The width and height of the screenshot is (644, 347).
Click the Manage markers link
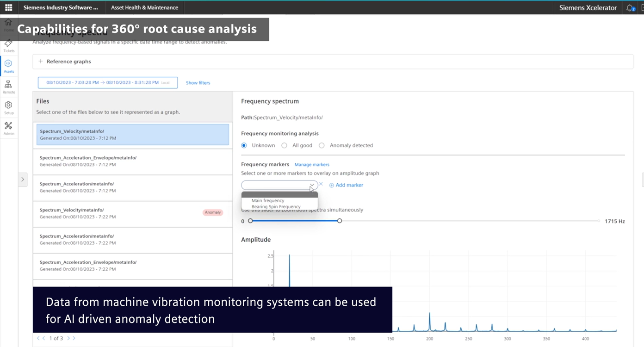(x=312, y=165)
